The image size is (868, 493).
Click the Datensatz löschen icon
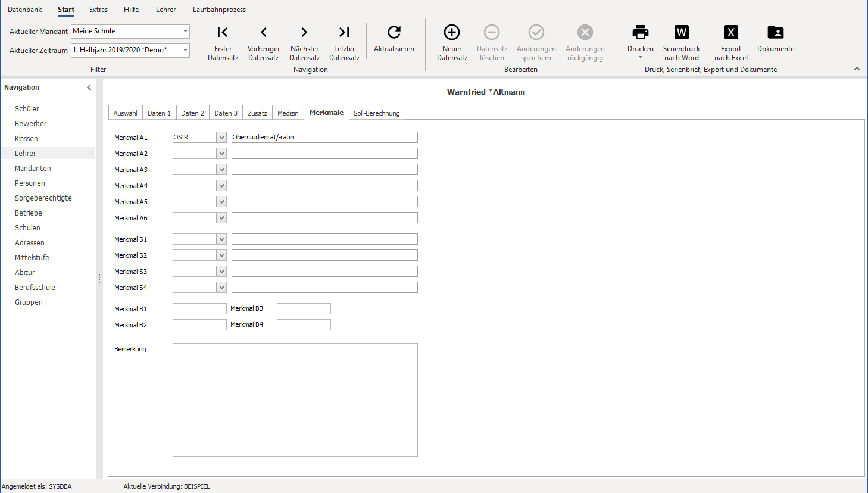coord(492,32)
